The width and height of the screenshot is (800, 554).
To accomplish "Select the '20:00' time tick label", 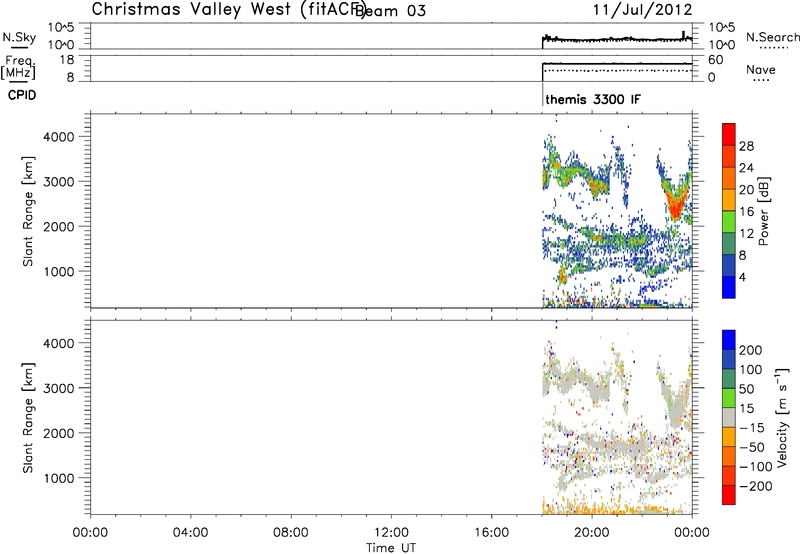I will (x=591, y=533).
